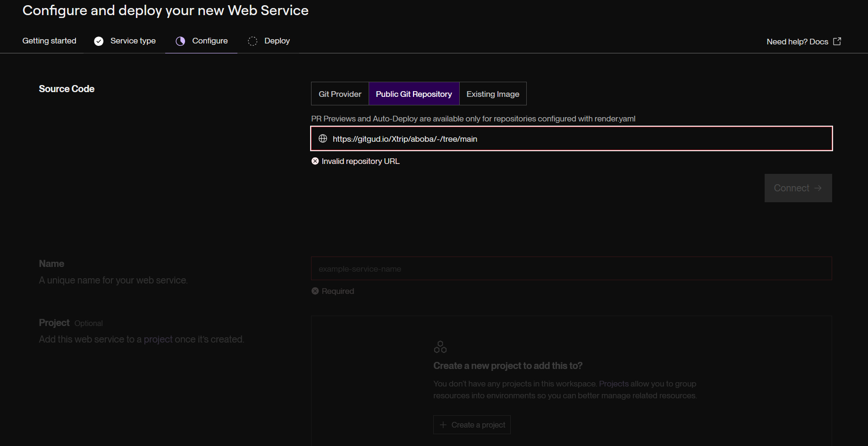Click the Project section label

pos(54,323)
